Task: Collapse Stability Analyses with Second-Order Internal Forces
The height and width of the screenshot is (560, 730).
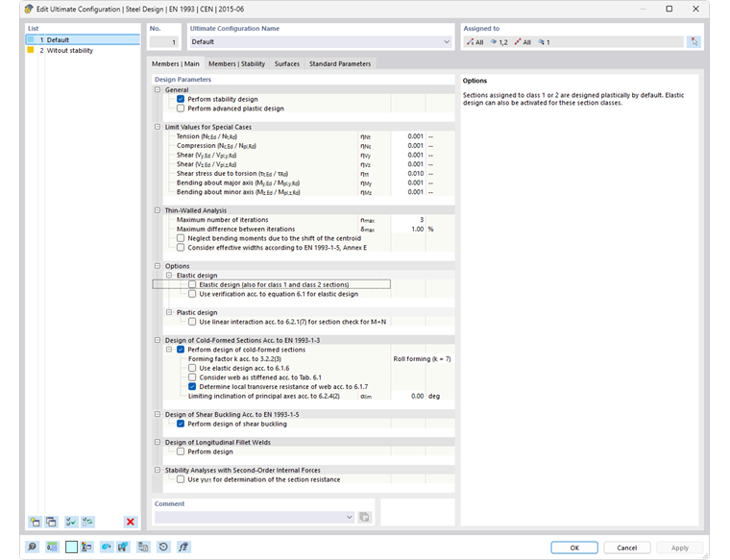Action: [158, 470]
